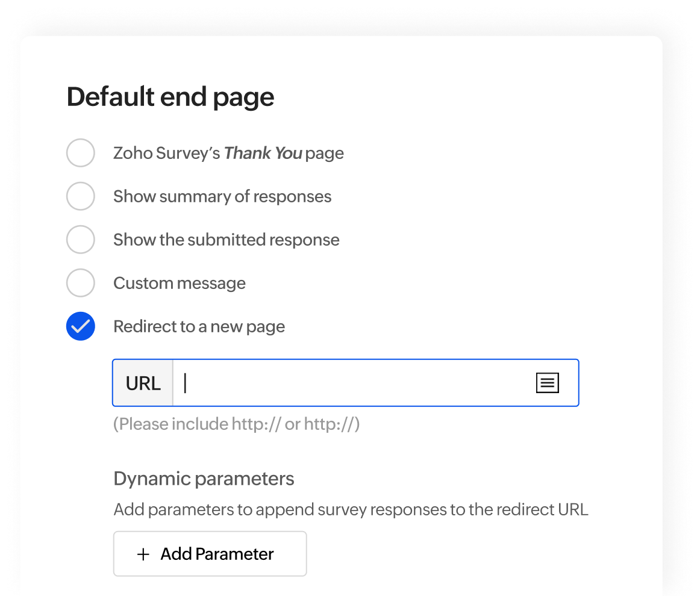Click the URL prefix label
The height and width of the screenshot is (596, 700).
pyautogui.click(x=143, y=382)
